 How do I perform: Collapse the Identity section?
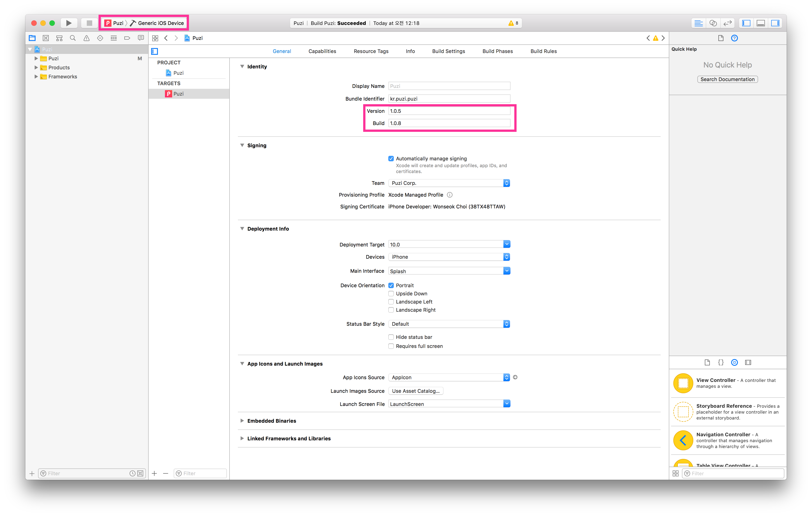coord(242,66)
